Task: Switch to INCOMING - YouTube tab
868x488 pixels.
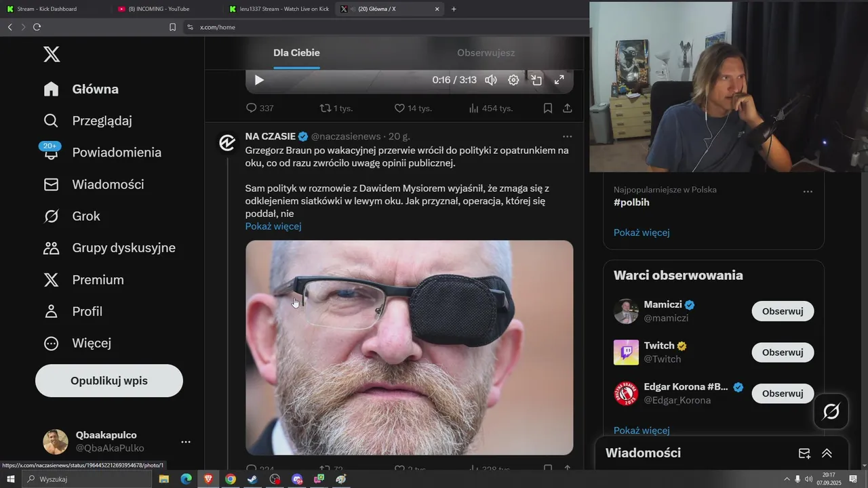Action: pyautogui.click(x=166, y=9)
